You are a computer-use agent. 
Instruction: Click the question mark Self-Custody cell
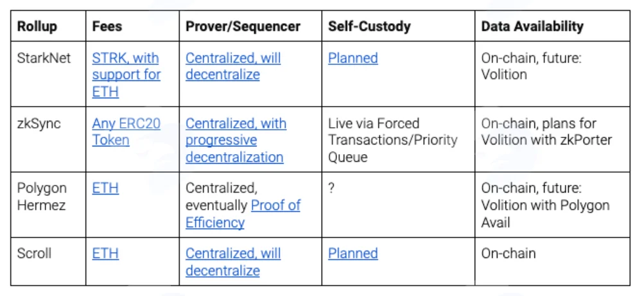click(398, 205)
